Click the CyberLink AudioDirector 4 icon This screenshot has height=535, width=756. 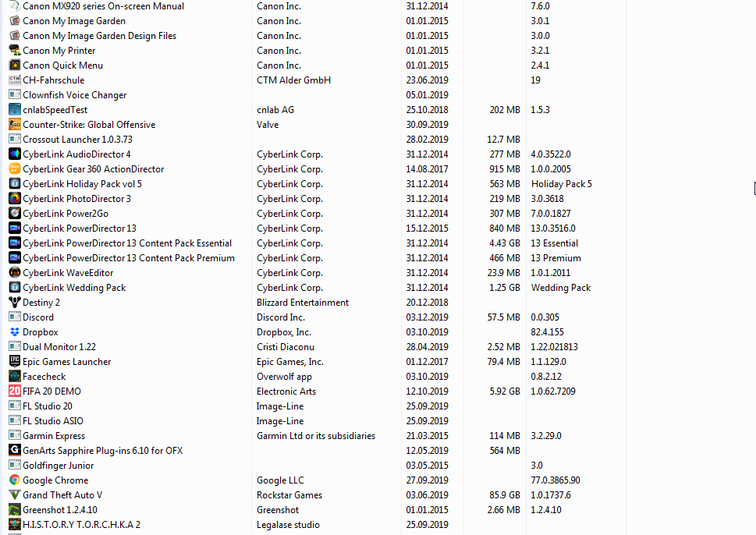click(15, 154)
